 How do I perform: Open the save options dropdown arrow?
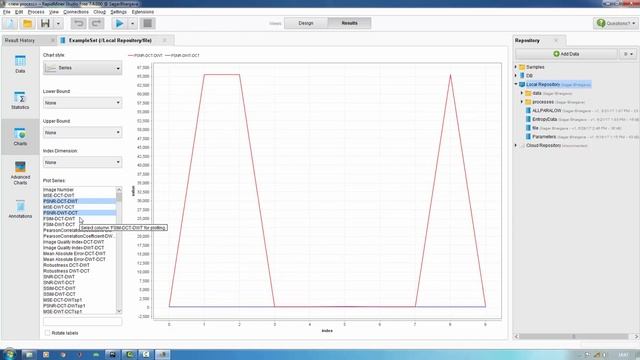58,23
